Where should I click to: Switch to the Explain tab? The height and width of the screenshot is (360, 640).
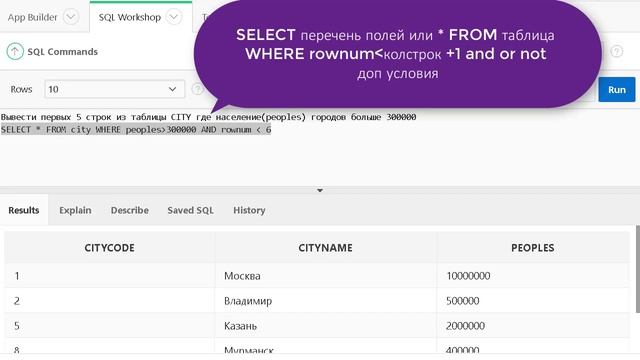tap(75, 210)
